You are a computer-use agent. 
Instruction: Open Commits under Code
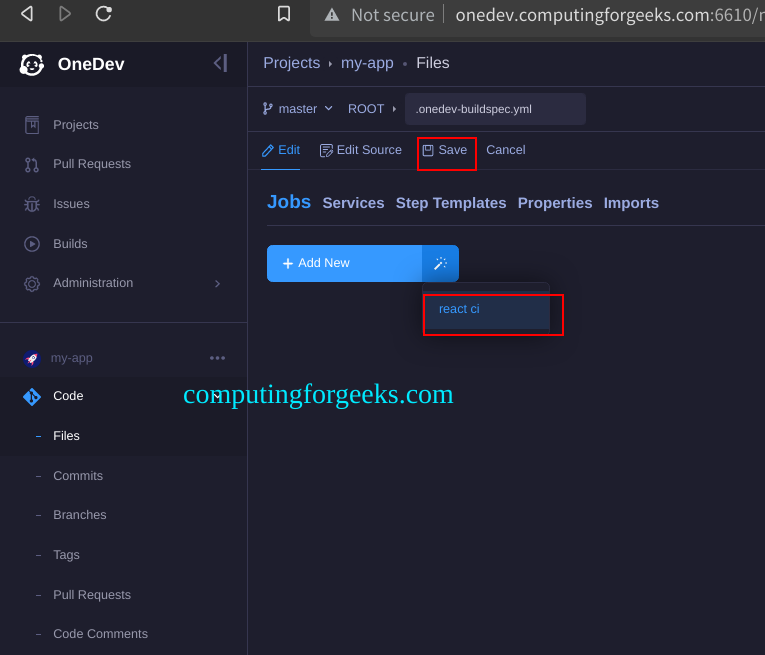pyautogui.click(x=78, y=476)
